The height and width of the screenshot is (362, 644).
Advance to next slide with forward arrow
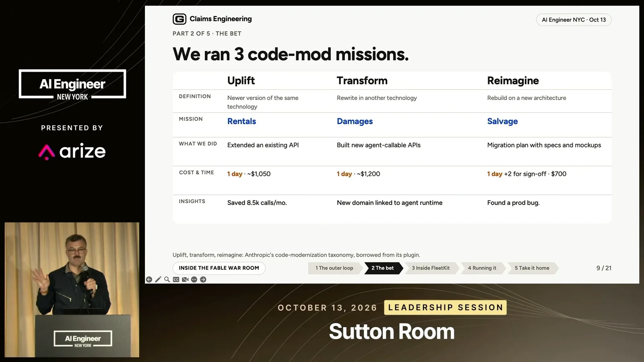tap(203, 280)
